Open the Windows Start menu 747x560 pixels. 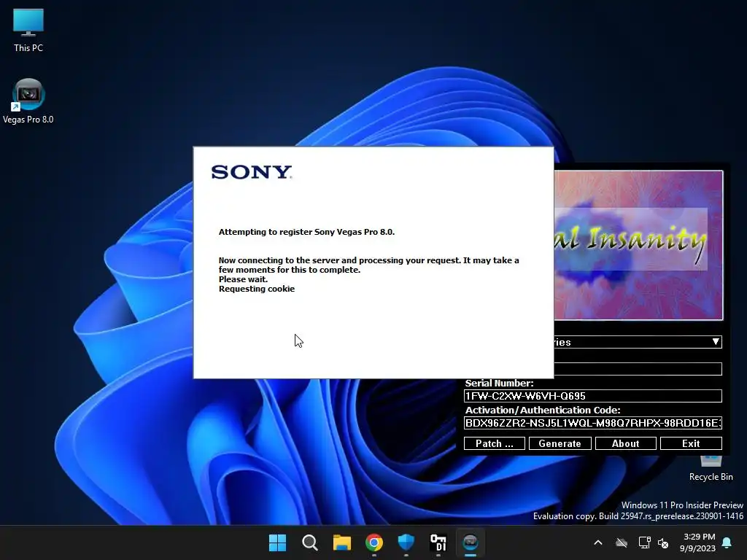pos(278,542)
